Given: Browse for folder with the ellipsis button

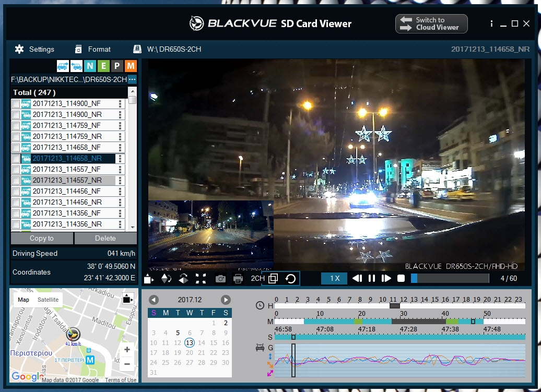Looking at the screenshot, I should tap(132, 79).
